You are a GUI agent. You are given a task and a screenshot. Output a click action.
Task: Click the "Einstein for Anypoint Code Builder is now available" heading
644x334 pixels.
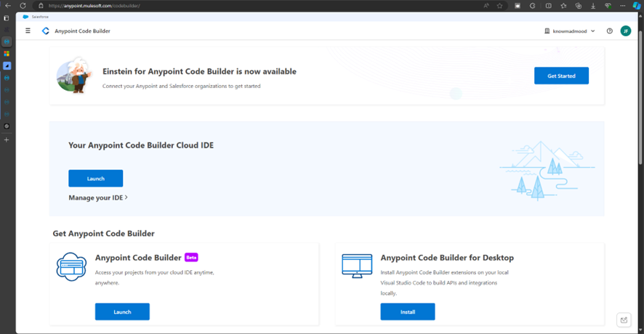199,71
